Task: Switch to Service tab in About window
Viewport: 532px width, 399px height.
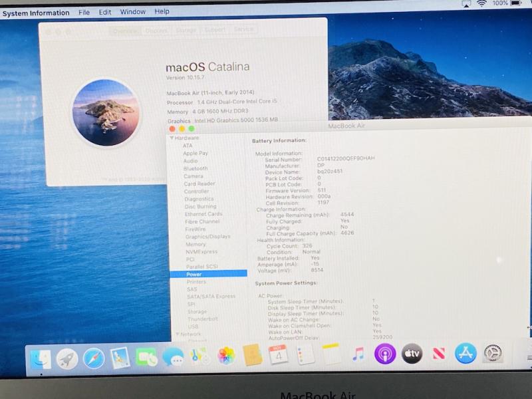Action: click(243, 29)
